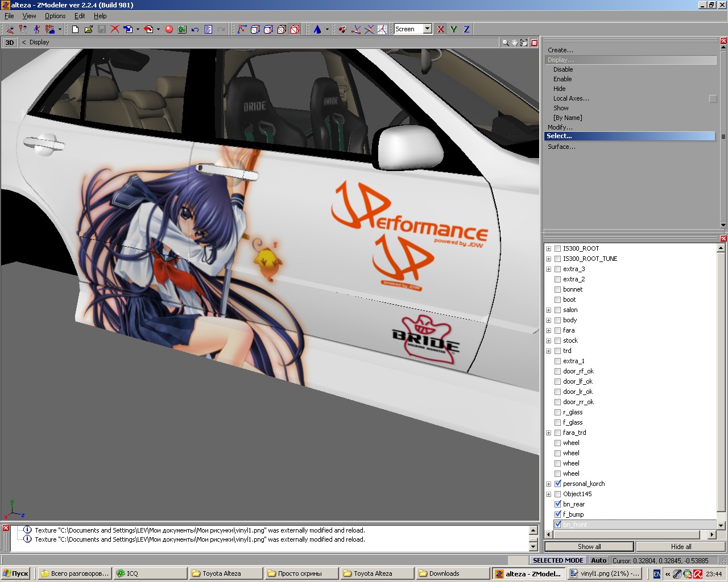
Task: Expand the stock tree node
Action: pyautogui.click(x=548, y=340)
